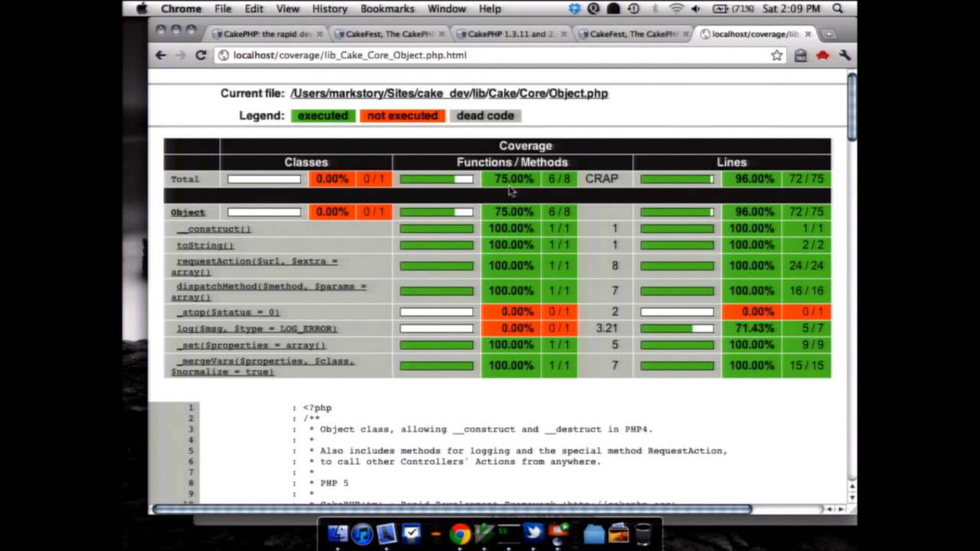Open the Help menu
The image size is (980, 551).
click(490, 8)
